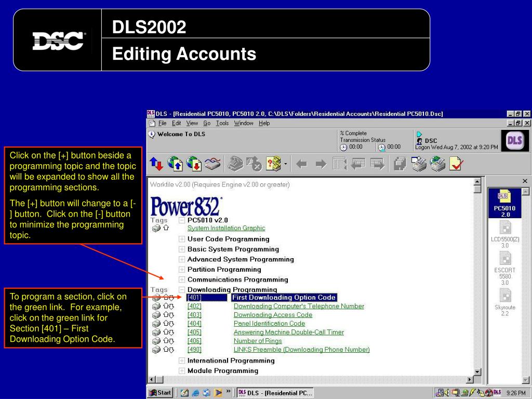Click the Forward arrow toolbar icon
The width and height of the screenshot is (532, 399).
tap(321, 164)
